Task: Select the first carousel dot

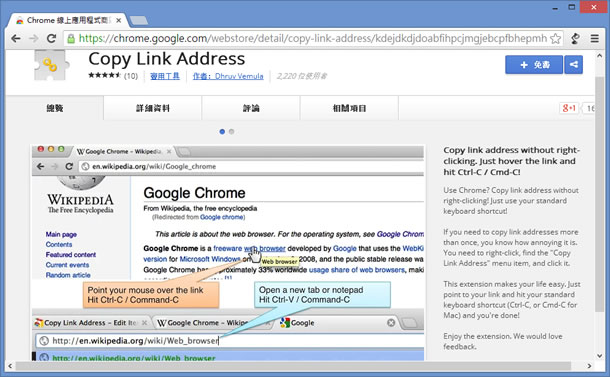Action: [x=222, y=132]
